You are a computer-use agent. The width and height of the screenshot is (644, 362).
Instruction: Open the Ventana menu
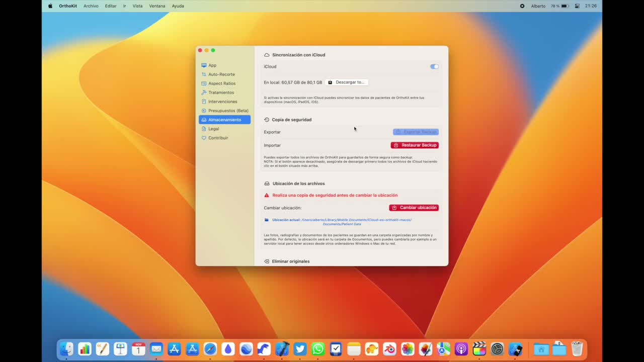coord(157,6)
